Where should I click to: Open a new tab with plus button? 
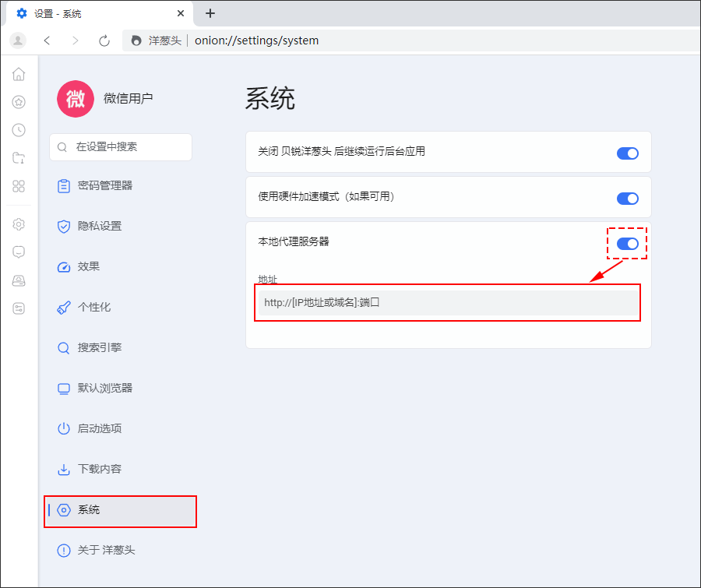pyautogui.click(x=210, y=14)
